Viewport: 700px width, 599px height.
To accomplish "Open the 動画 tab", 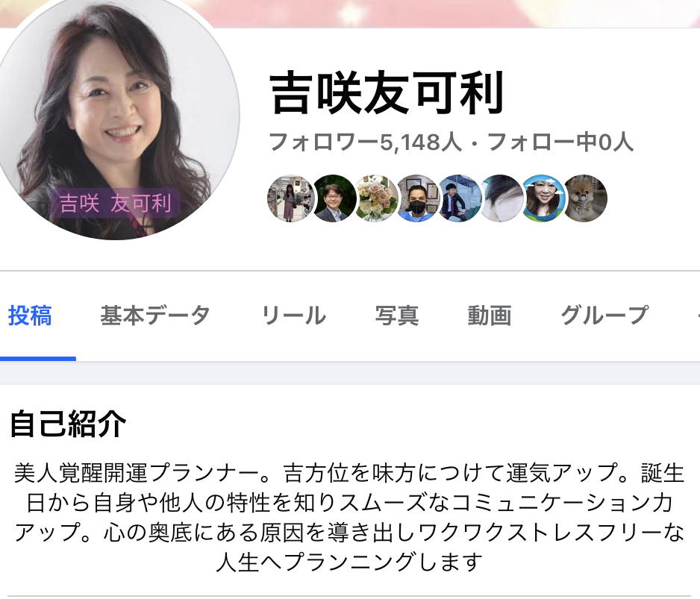I will [490, 316].
